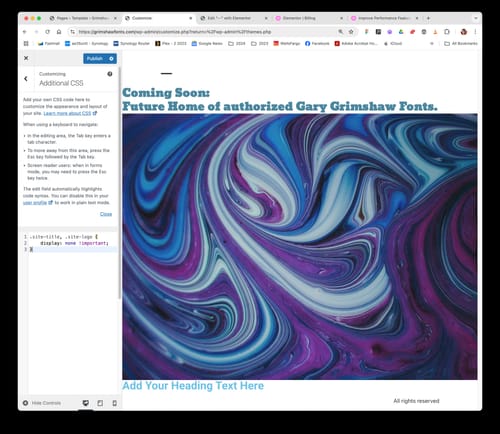Image resolution: width=500 pixels, height=434 pixels.
Task: Expand the 2023 bookmarks folder
Action: click(259, 43)
